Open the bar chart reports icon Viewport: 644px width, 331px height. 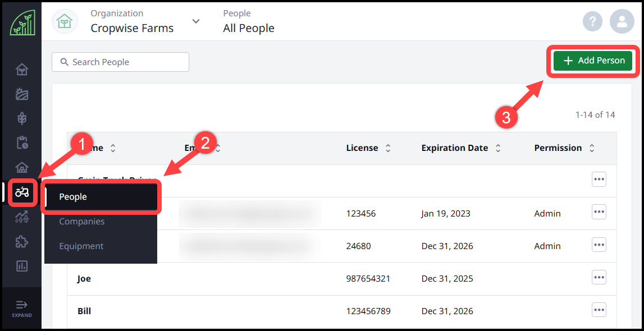click(x=22, y=266)
